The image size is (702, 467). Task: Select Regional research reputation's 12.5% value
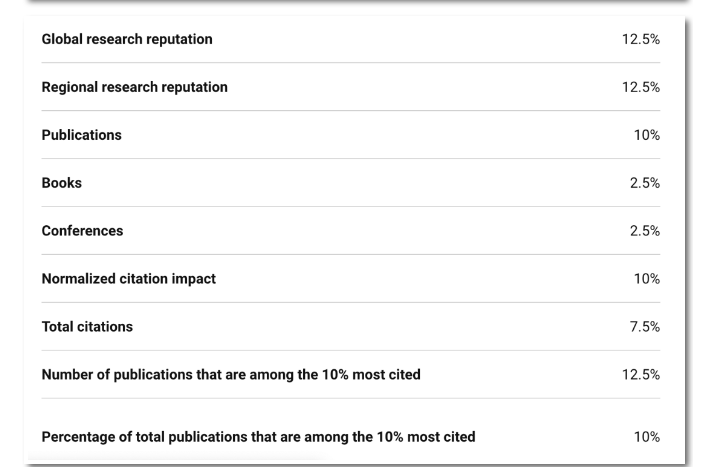(x=640, y=87)
